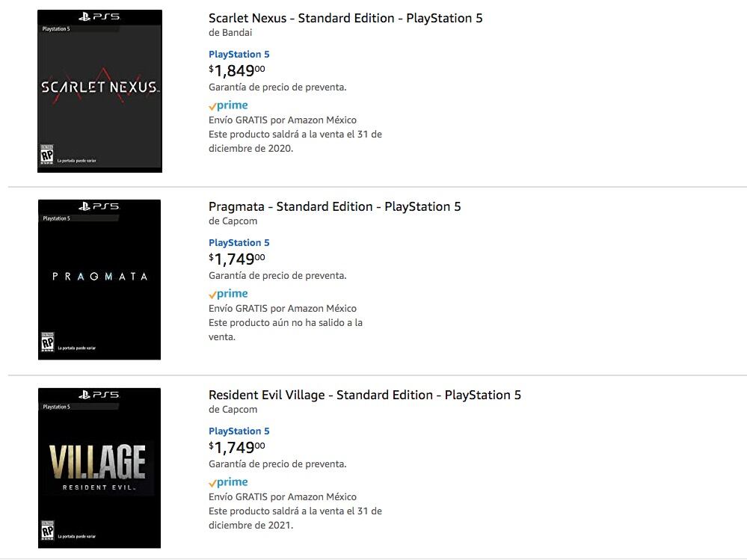The height and width of the screenshot is (560, 747).
Task: Click the PlayStation 5 link under Scarlet Nexus
Action: click(240, 54)
